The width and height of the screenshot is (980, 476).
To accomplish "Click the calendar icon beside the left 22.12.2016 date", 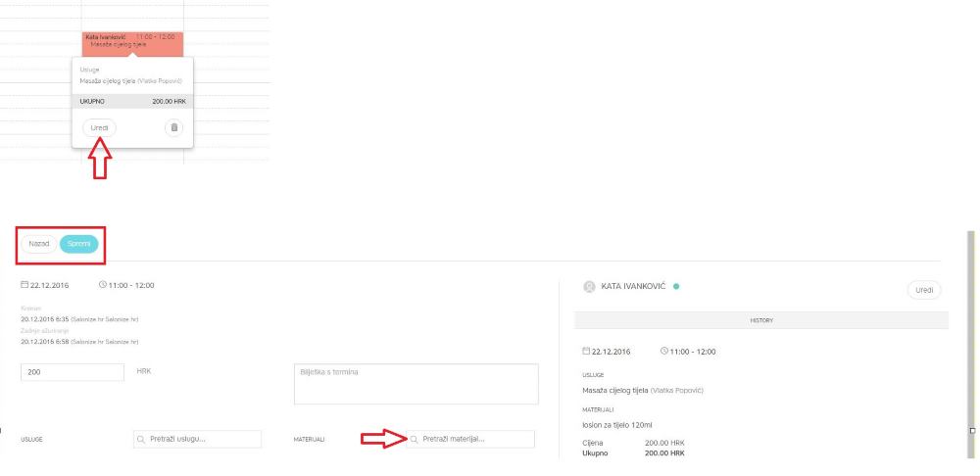I will click(24, 285).
